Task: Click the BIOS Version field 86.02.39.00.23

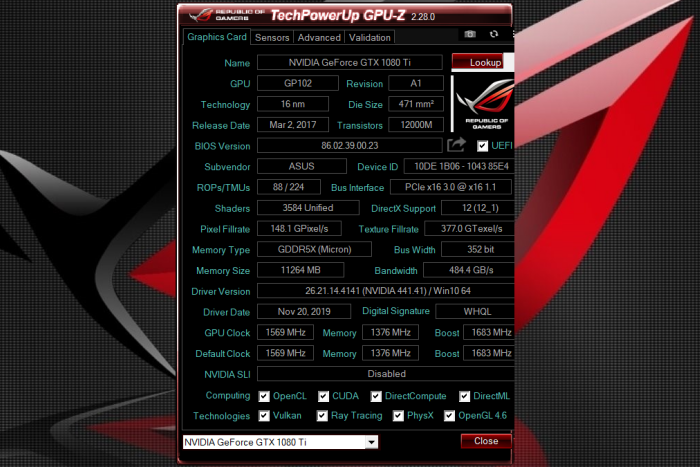Action: click(x=350, y=146)
